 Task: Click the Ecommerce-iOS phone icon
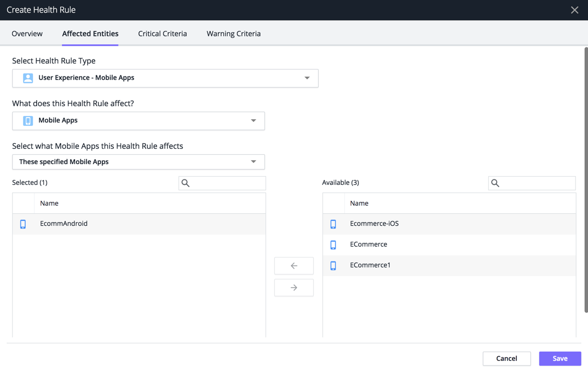point(333,224)
